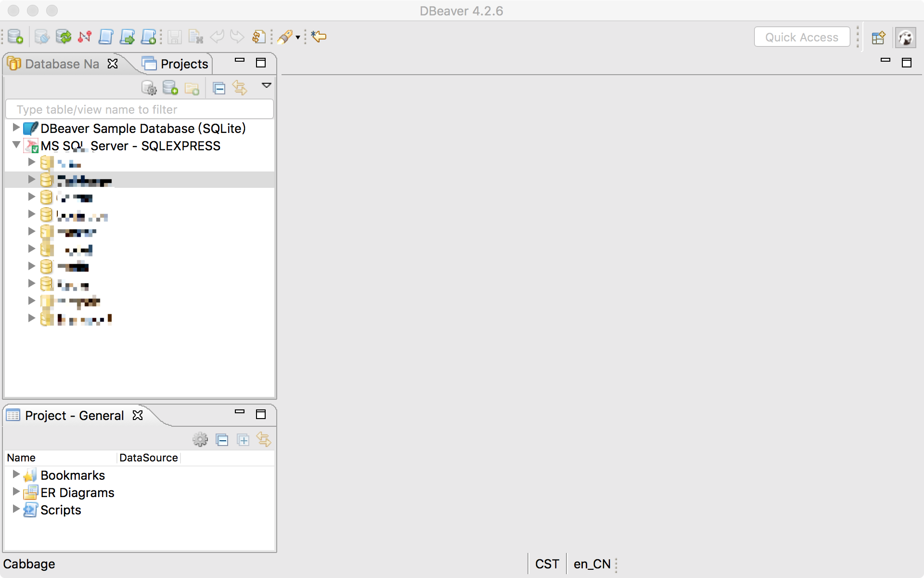Expand DBeaver Sample Database (SQLite) node
Viewport: 924px width, 578px height.
pyautogui.click(x=16, y=128)
